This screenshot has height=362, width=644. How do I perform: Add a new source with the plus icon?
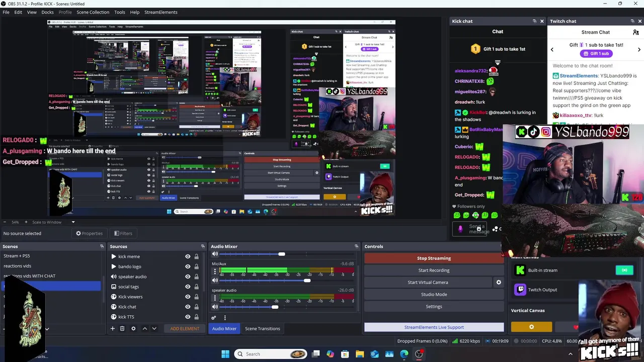point(113,328)
